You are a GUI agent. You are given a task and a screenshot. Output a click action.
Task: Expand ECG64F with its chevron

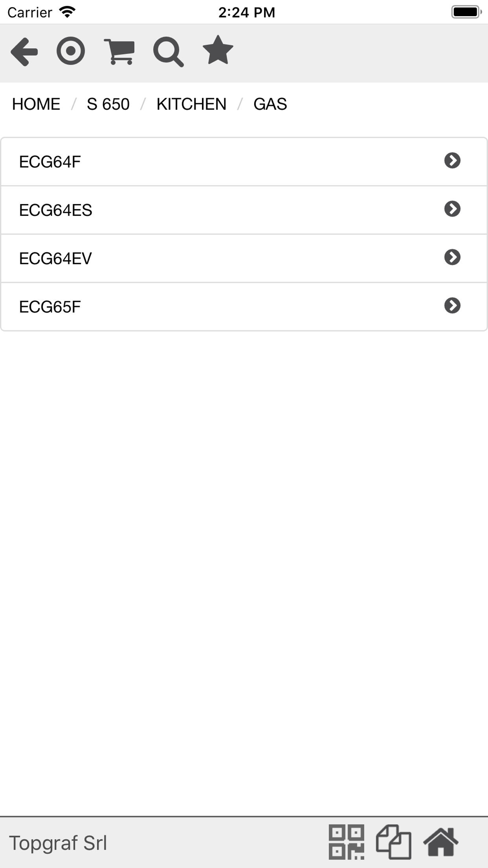click(452, 161)
